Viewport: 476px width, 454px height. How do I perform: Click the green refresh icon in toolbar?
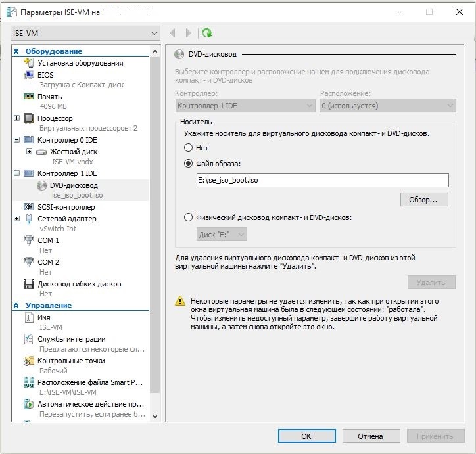tap(207, 33)
